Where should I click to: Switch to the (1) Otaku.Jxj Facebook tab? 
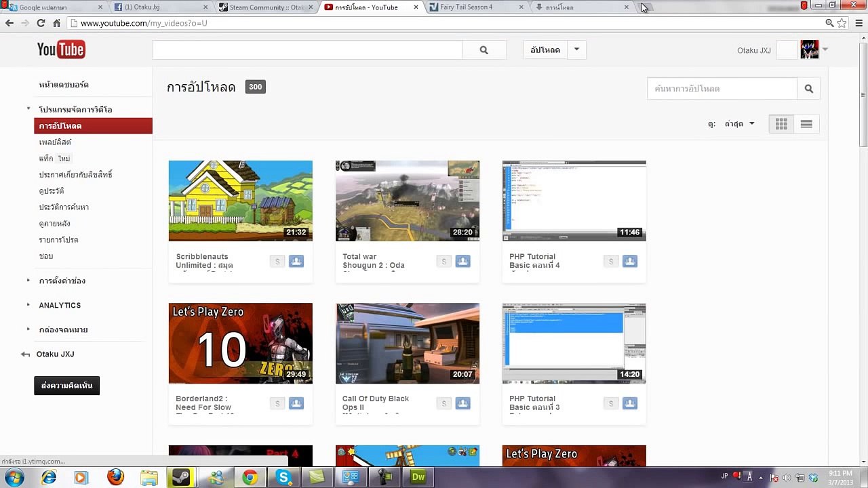coord(159,7)
